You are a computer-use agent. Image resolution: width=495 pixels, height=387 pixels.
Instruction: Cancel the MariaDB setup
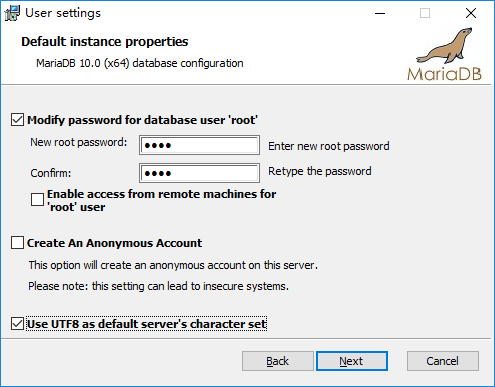click(x=443, y=361)
